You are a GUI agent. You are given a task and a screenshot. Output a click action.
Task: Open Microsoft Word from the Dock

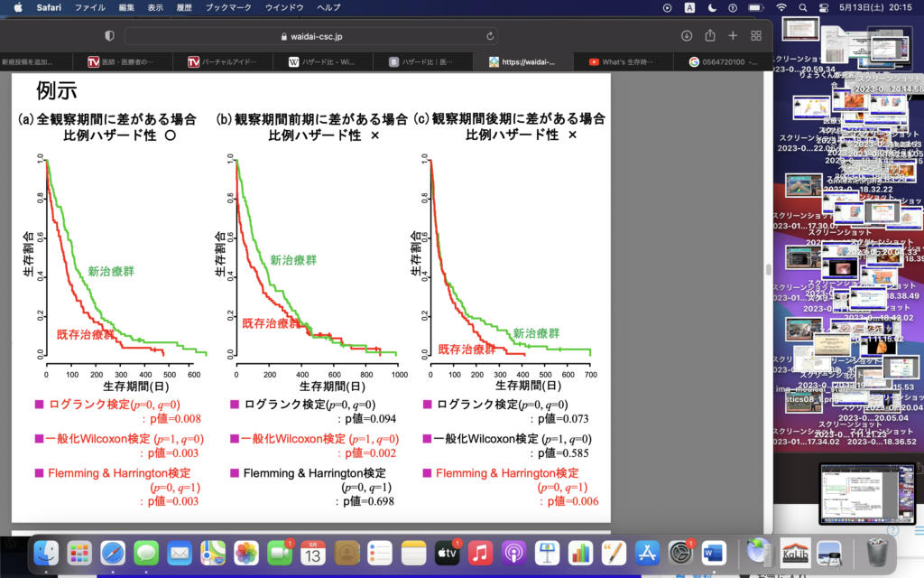coord(713,552)
